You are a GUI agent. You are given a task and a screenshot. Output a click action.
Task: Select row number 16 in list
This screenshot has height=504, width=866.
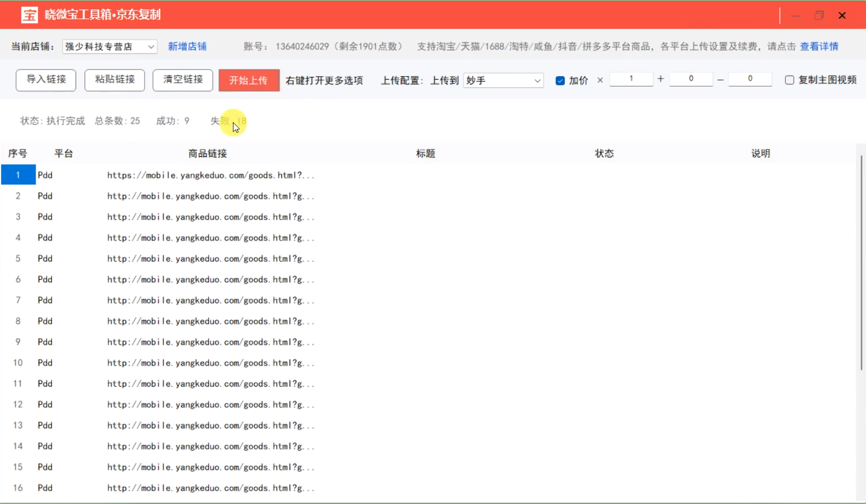pos(18,488)
